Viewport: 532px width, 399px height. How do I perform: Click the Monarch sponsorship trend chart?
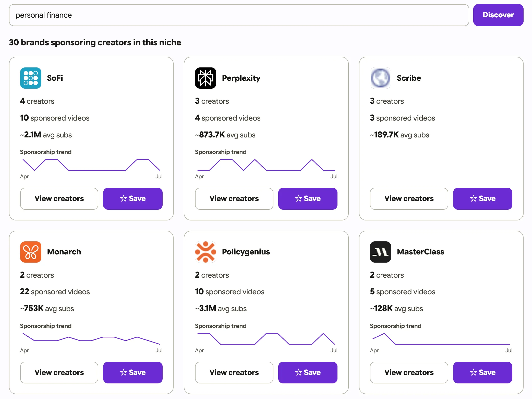[91, 339]
